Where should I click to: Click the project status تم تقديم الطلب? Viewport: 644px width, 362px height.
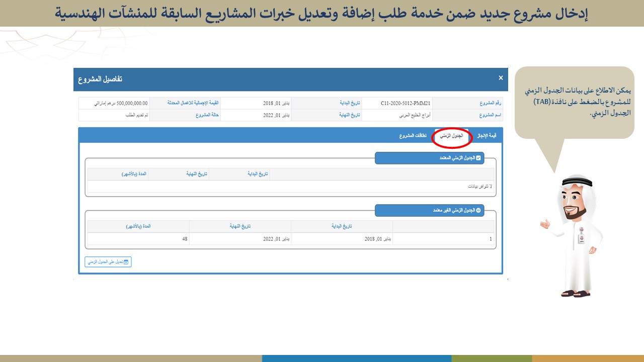point(136,115)
